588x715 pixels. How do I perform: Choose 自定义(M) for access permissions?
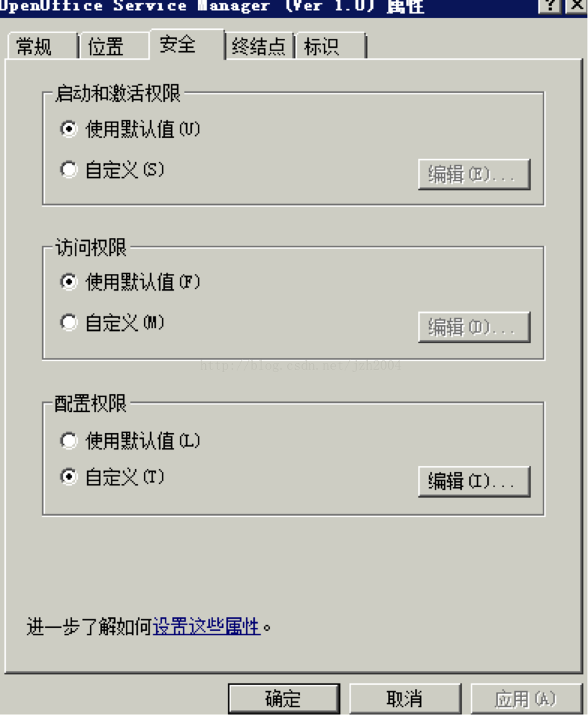pyautogui.click(x=69, y=322)
